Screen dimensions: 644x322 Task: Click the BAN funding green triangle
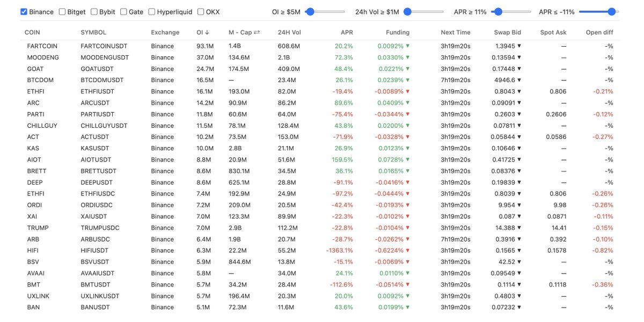point(407,308)
